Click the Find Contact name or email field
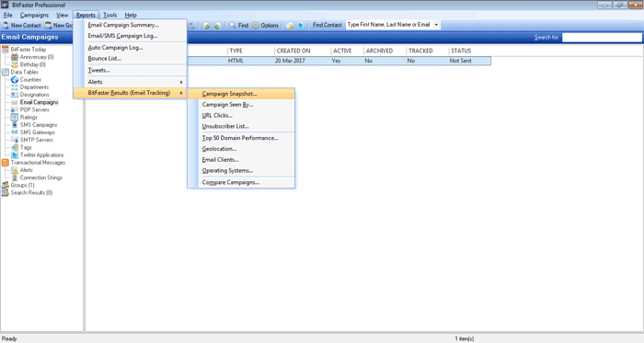The height and width of the screenshot is (343, 644). (x=389, y=25)
